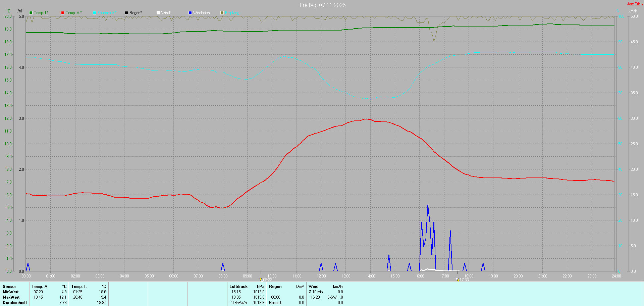Click the outdoor maximum value 12.1

click(63, 297)
